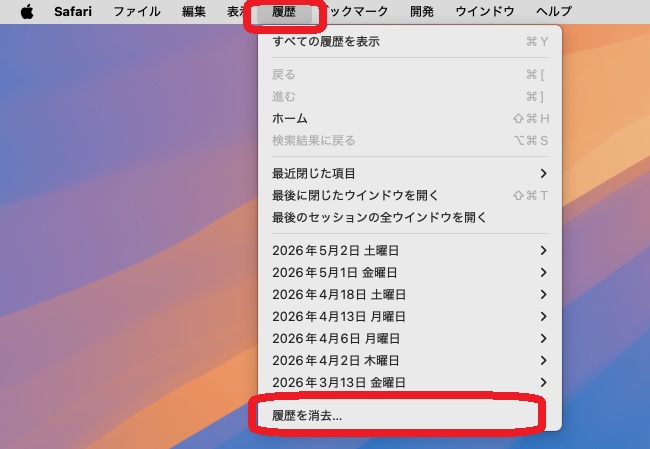This screenshot has height=449, width=650.
Task: Choose 最後に閉じたウインドウを開く
Action: (410, 195)
